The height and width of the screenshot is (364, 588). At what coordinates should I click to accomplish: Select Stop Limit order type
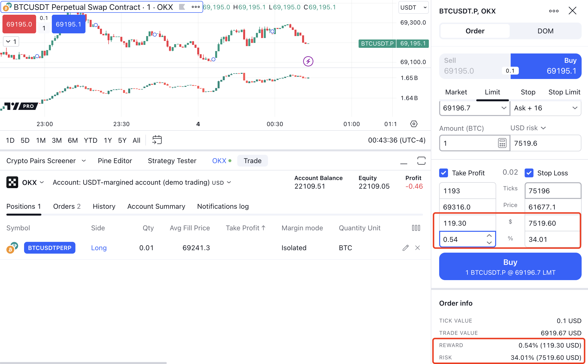pyautogui.click(x=564, y=92)
